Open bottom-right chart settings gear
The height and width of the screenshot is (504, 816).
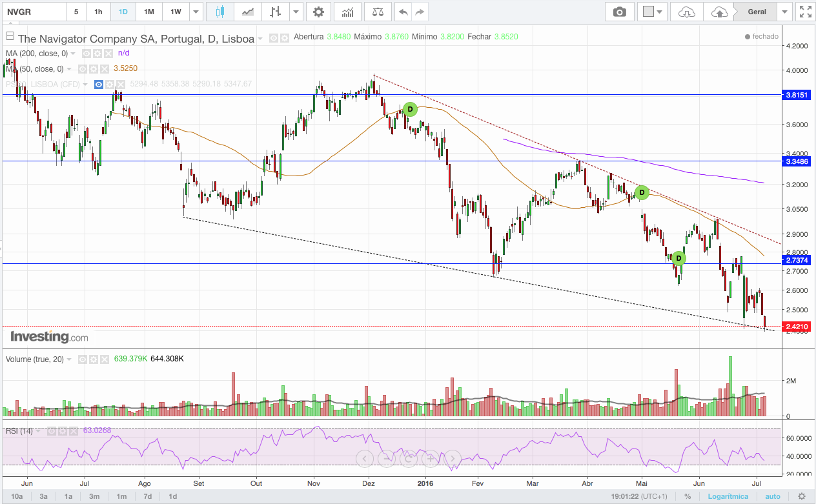tap(801, 496)
